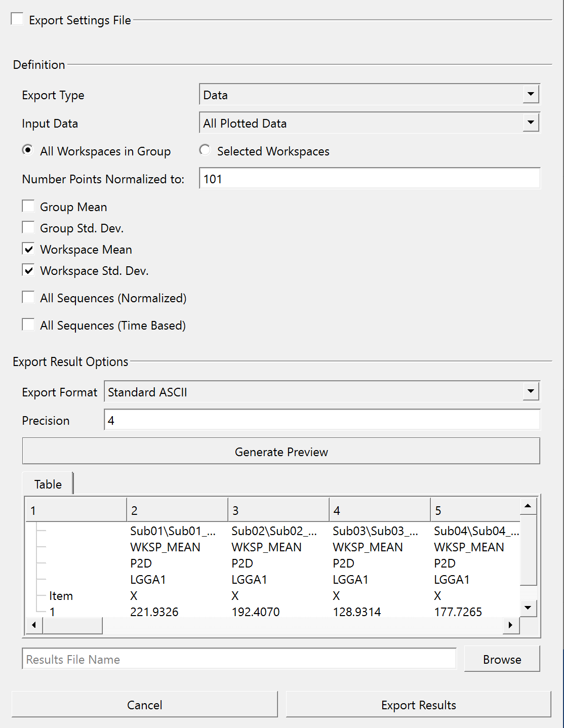Click the horizontal scroll right arrow
This screenshot has width=564, height=728.
click(511, 625)
